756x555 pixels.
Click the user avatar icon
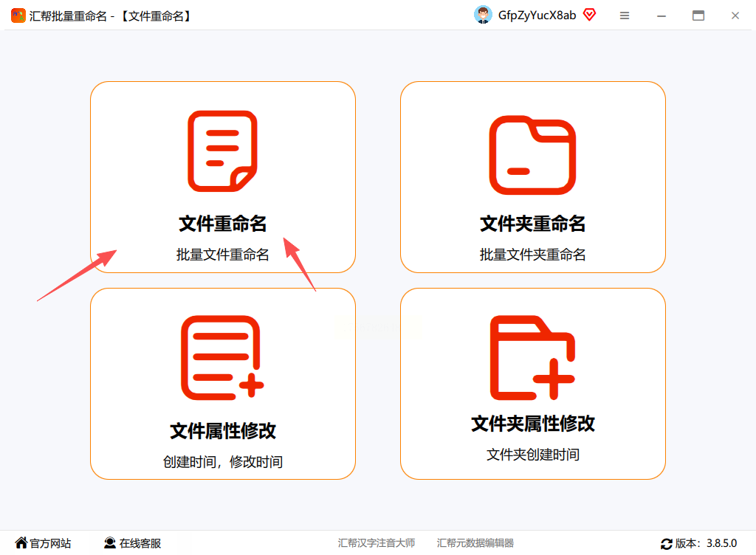point(483,15)
